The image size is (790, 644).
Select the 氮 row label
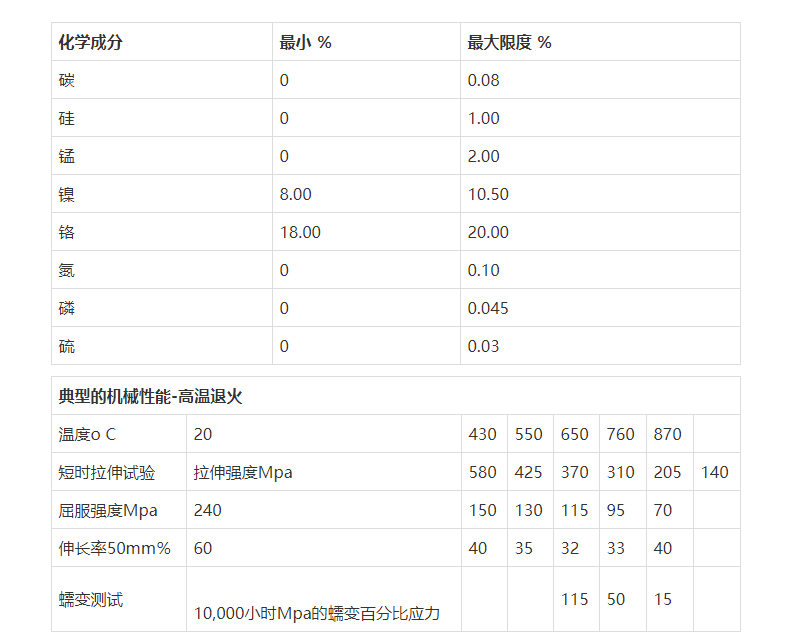click(x=67, y=270)
